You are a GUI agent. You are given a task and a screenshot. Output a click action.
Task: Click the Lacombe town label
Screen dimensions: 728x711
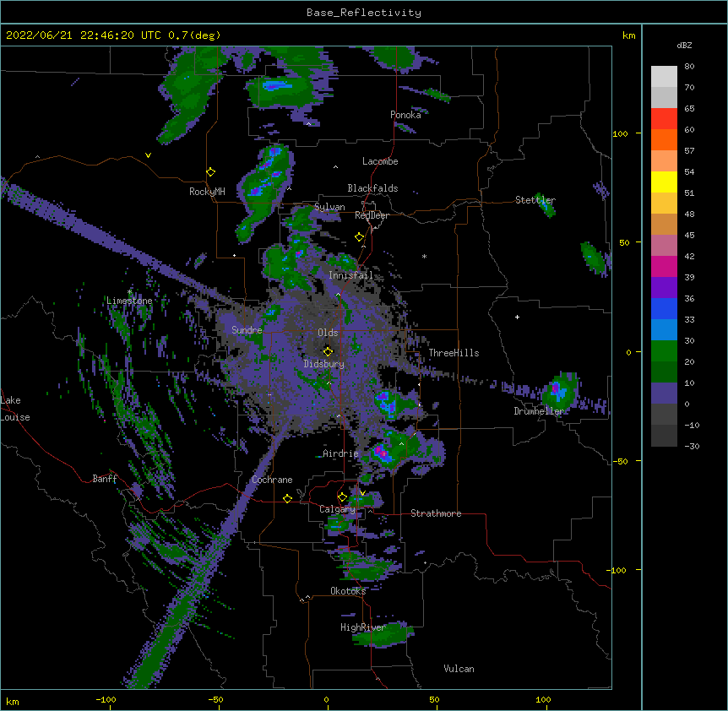click(x=380, y=161)
